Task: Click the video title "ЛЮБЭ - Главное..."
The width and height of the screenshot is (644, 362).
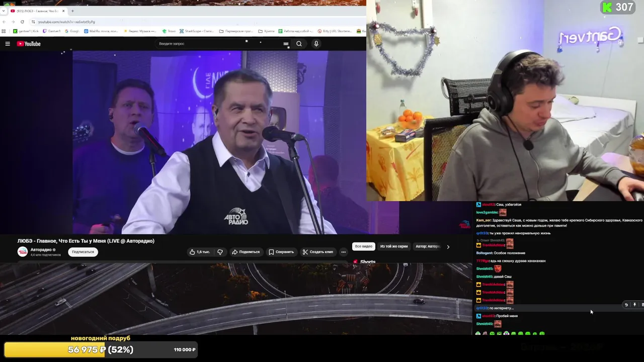Action: (x=86, y=241)
